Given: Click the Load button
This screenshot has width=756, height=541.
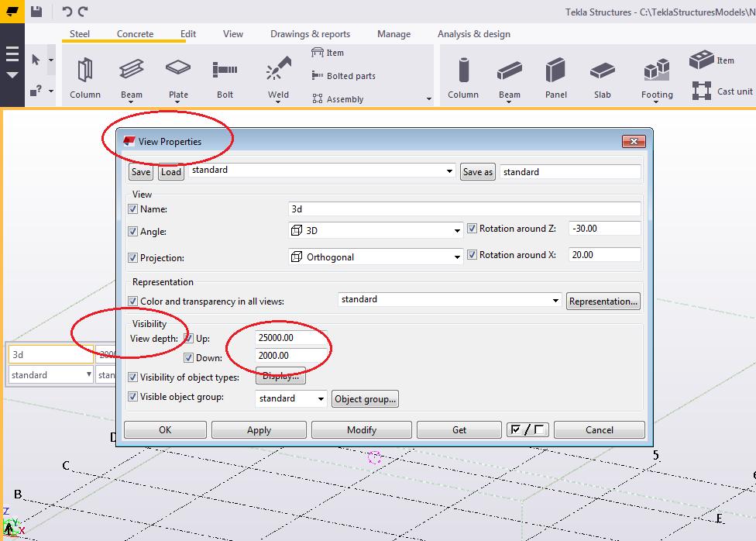Looking at the screenshot, I should tap(170, 172).
